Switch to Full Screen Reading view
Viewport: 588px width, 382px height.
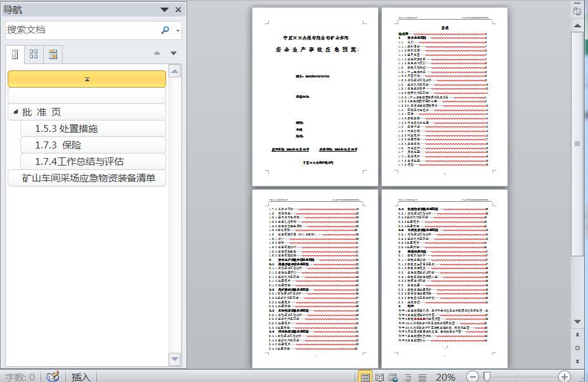[379, 377]
